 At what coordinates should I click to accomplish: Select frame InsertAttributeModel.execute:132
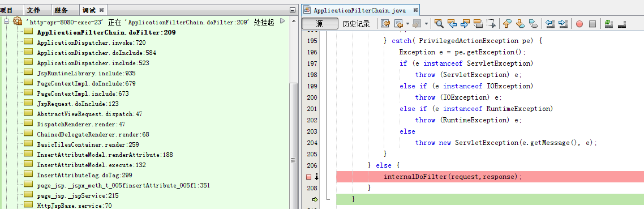91,165
